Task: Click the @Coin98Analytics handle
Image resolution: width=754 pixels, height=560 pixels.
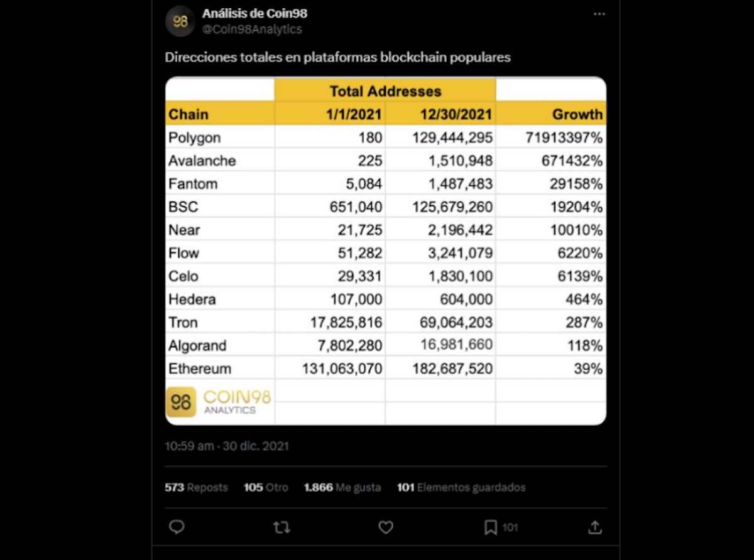Action: coord(252,30)
